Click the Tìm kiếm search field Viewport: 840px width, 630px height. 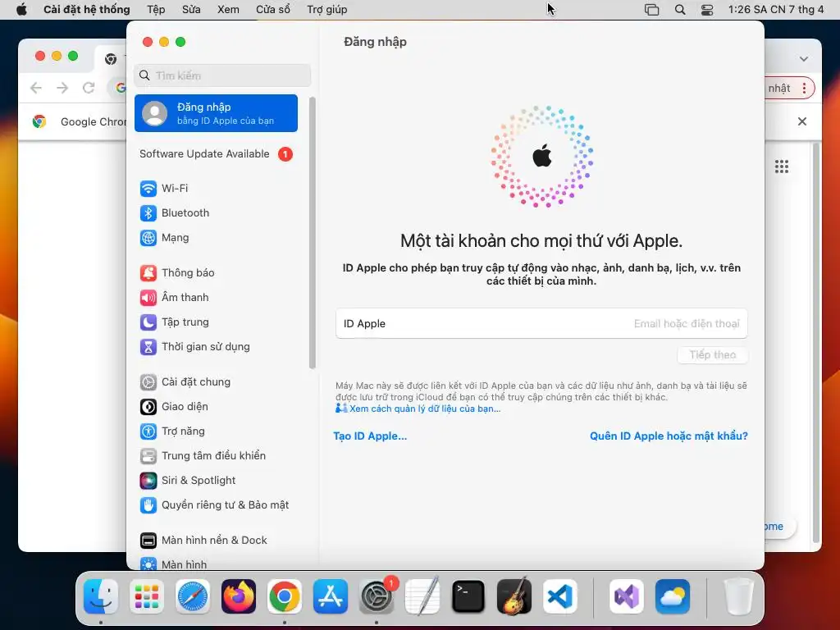[222, 75]
